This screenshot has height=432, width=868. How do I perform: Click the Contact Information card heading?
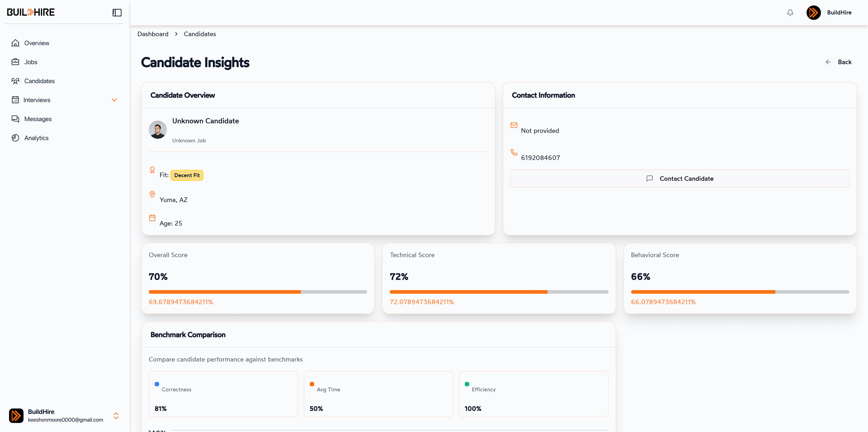pyautogui.click(x=543, y=95)
